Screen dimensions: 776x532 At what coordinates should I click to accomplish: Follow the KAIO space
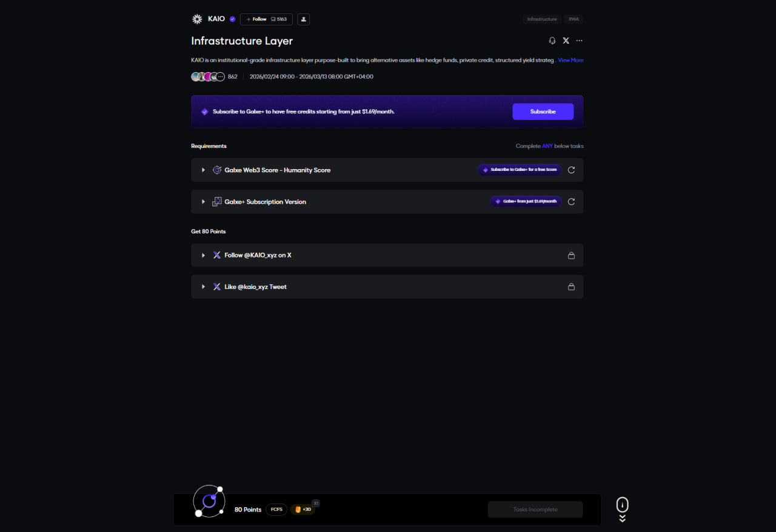[x=256, y=19]
